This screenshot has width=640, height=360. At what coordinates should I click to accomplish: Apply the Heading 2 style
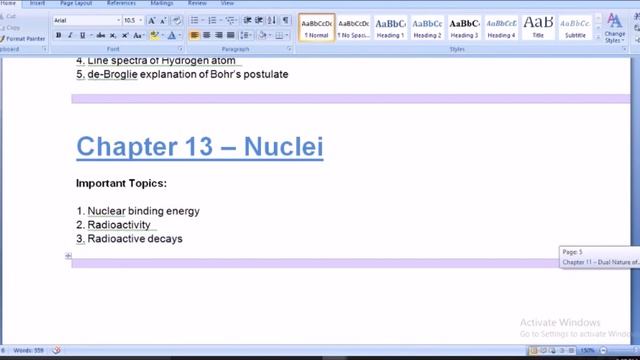(427, 28)
